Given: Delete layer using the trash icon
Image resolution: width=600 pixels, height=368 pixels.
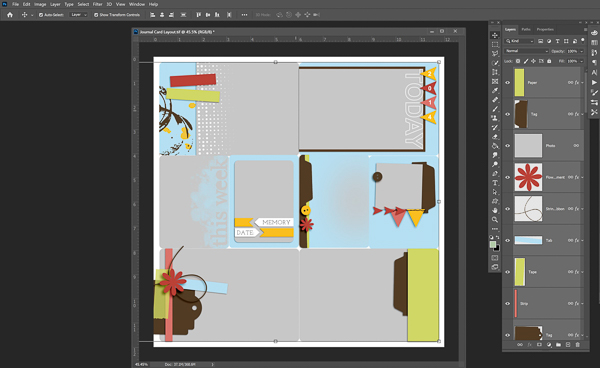Looking at the screenshot, I should [577, 345].
